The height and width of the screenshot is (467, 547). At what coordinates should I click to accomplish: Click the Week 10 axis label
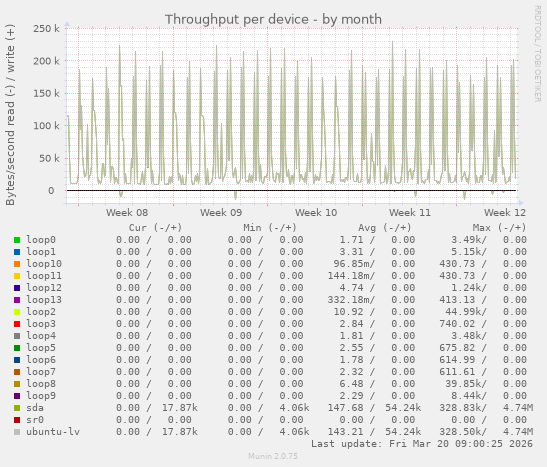316,213
